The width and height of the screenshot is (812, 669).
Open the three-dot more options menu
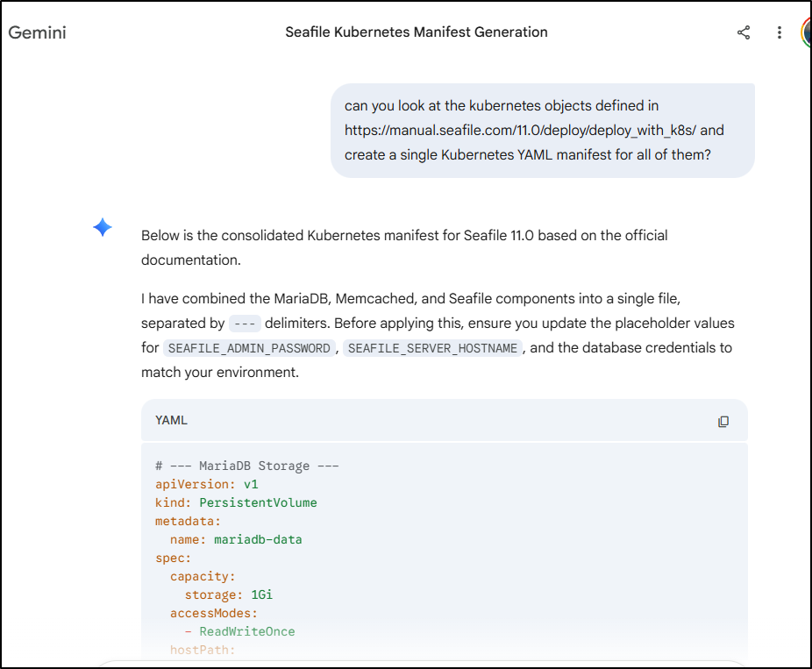(x=779, y=32)
